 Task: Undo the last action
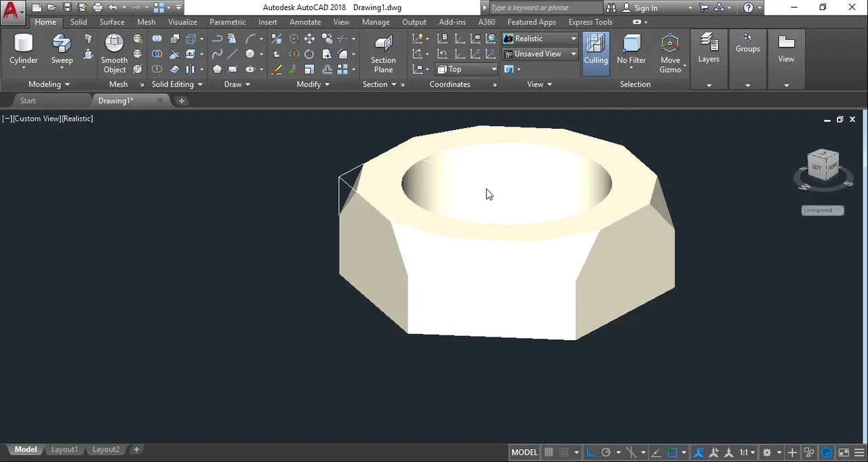pyautogui.click(x=113, y=7)
